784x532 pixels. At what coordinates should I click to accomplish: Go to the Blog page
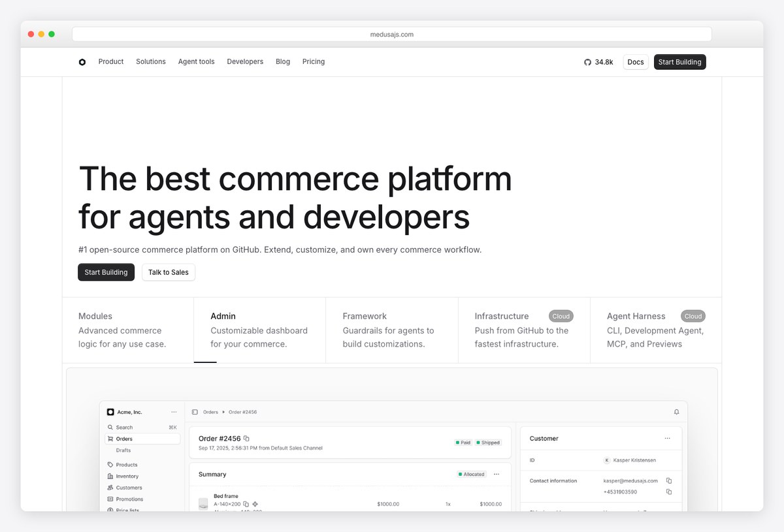283,61
